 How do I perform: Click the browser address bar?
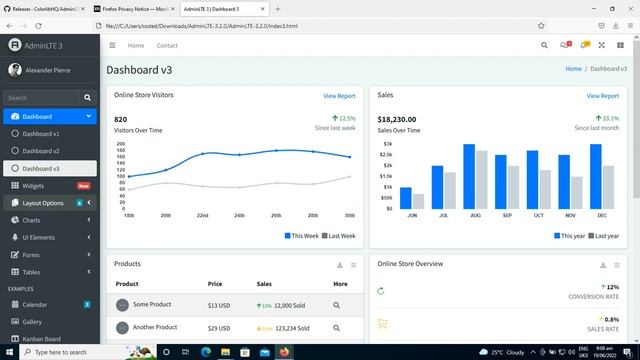(318, 26)
